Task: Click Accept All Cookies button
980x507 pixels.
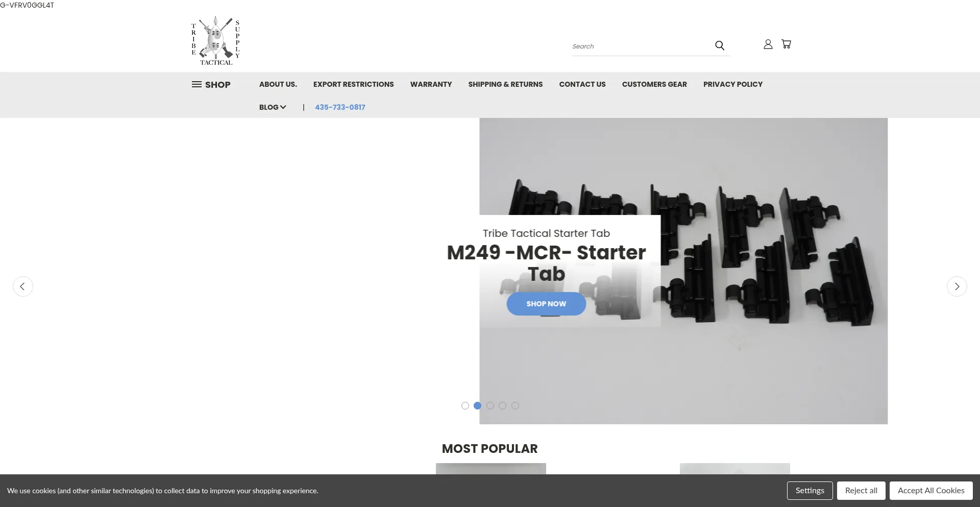Action: pos(931,491)
